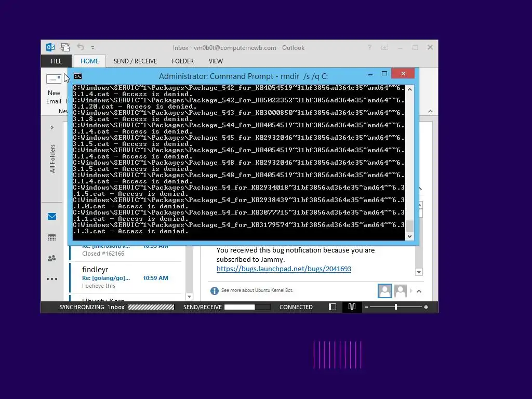Image resolution: width=532 pixels, height=399 pixels.
Task: Click 'See more about Ubuntu Kernel Bot'
Action: pos(257,290)
